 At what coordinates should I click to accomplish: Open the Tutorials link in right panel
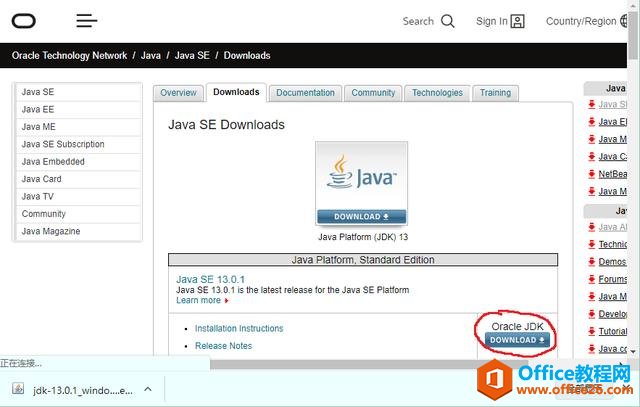point(613,331)
